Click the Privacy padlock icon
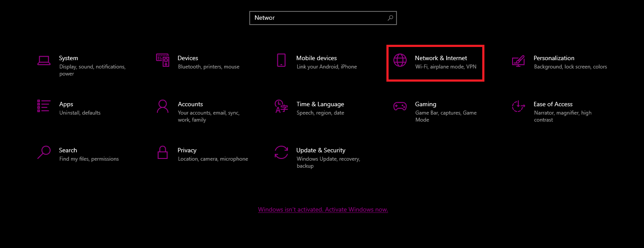Screen dimensions: 644x248 tap(163, 152)
